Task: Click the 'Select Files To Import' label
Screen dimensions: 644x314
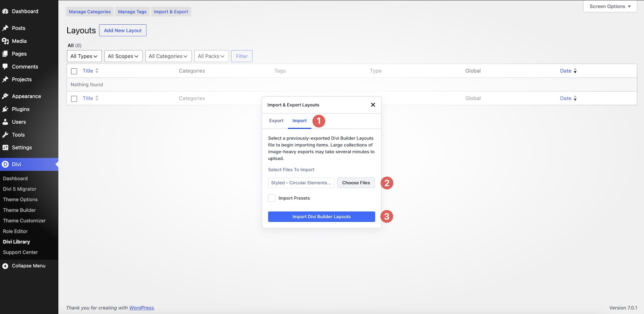Action: [x=291, y=170]
